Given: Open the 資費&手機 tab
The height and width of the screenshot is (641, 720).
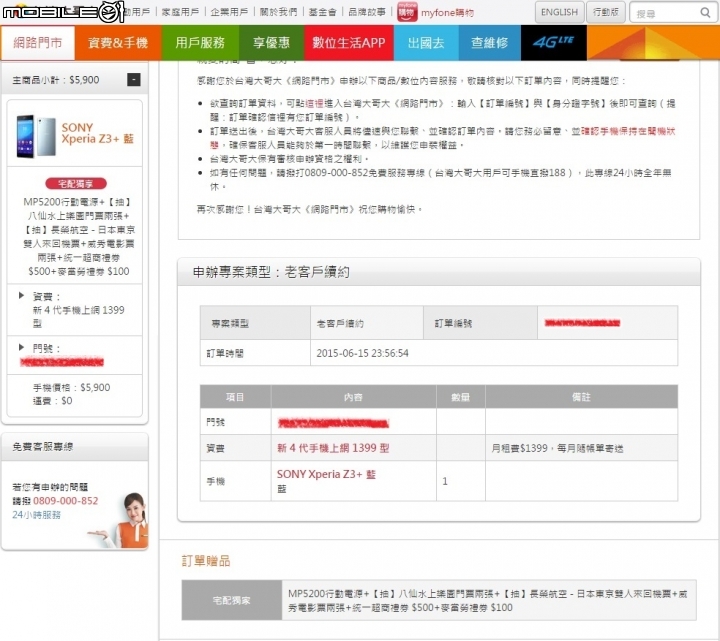Looking at the screenshot, I should [118, 43].
